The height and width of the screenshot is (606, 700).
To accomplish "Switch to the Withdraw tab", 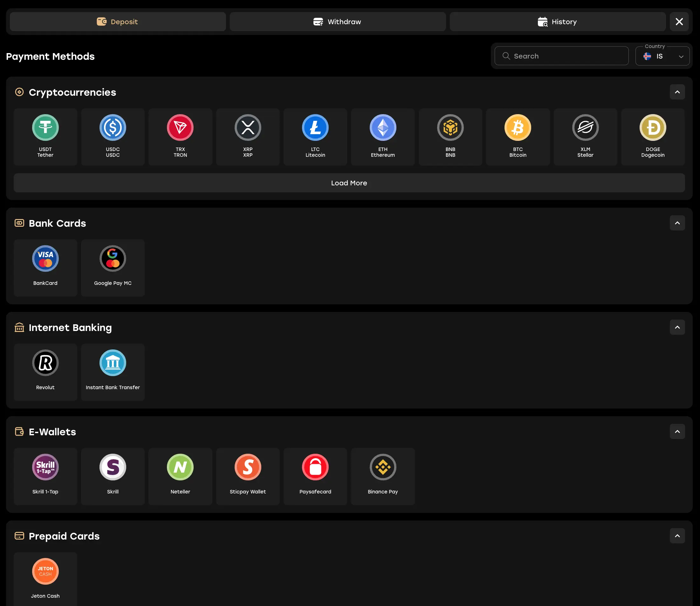I will [x=338, y=22].
